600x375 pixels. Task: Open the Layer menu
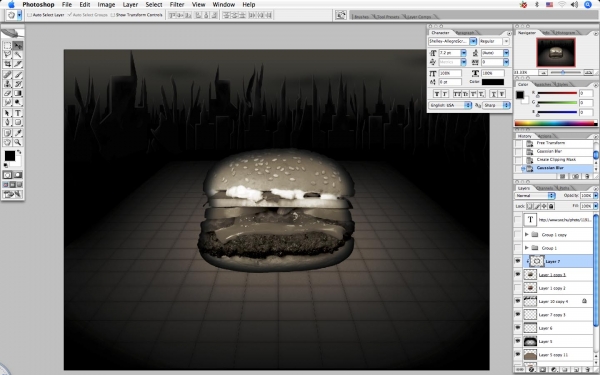pos(130,5)
